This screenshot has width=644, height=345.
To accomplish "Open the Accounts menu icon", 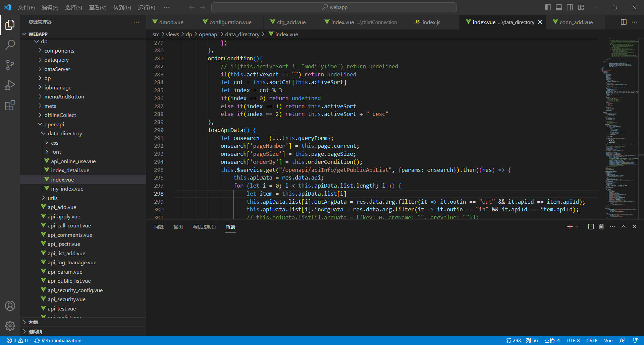I will (x=10, y=306).
